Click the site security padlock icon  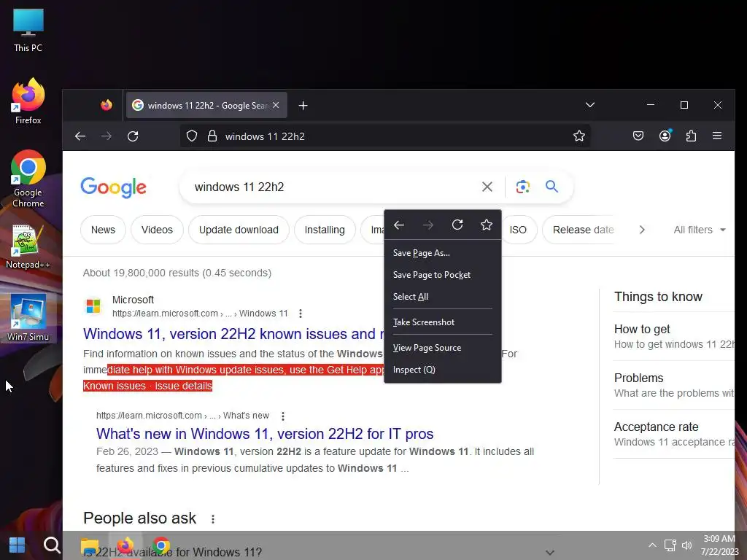(x=212, y=136)
